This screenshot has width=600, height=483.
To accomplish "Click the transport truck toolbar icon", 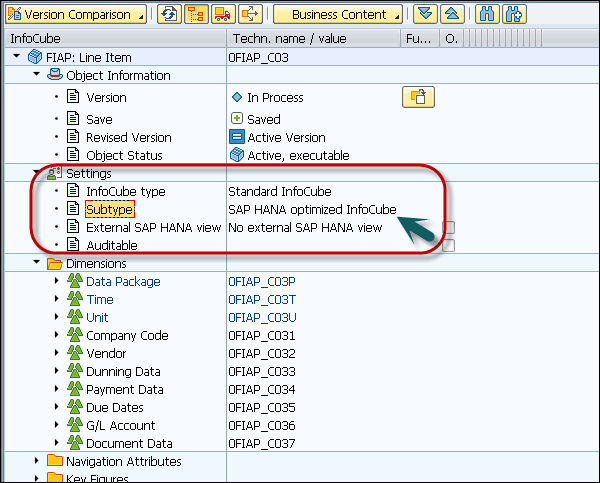I will [x=222, y=15].
